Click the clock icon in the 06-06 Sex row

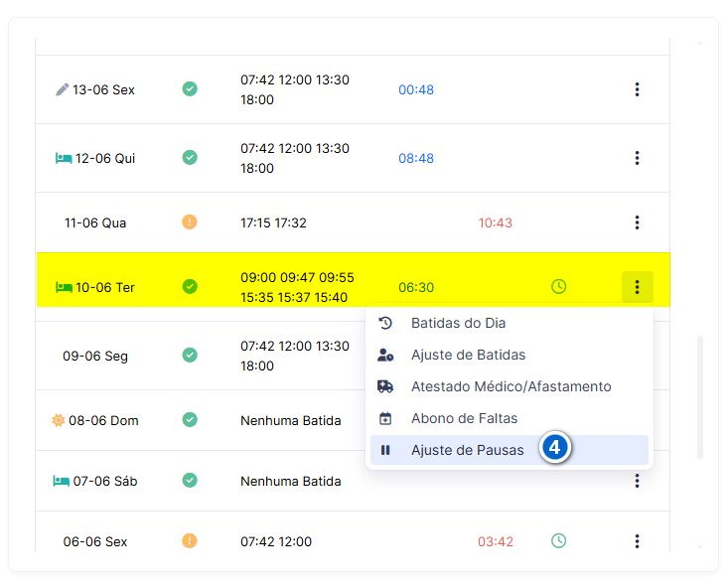click(558, 541)
